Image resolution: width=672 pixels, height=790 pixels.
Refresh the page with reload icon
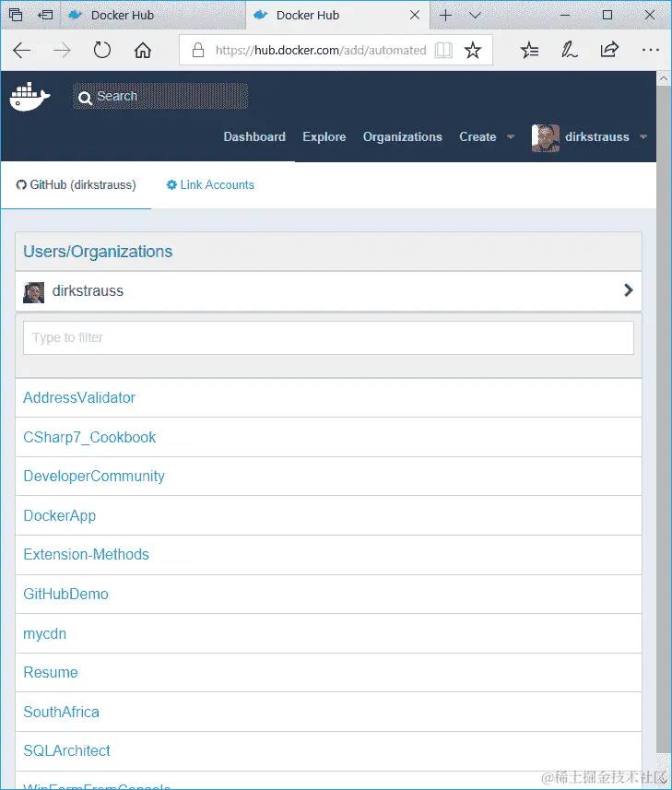[102, 50]
